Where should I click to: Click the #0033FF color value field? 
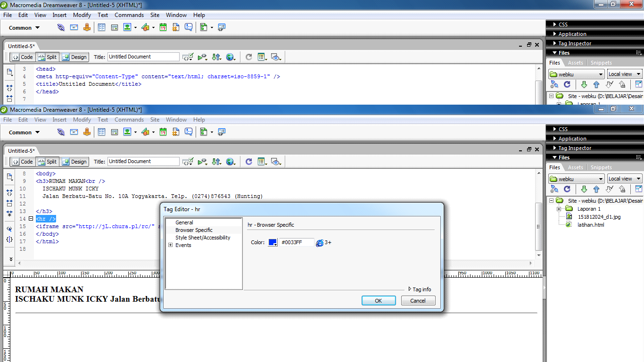pos(297,243)
